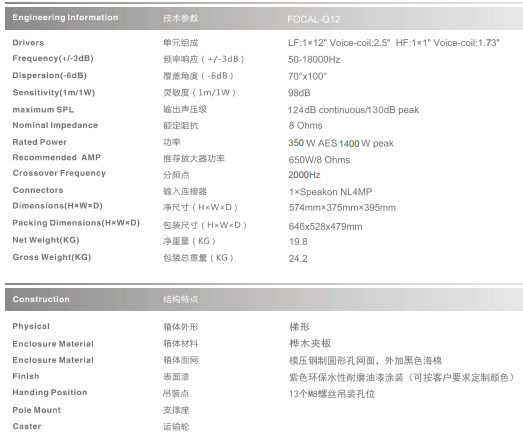Click the '支撑座' Chinese label

pos(176,410)
